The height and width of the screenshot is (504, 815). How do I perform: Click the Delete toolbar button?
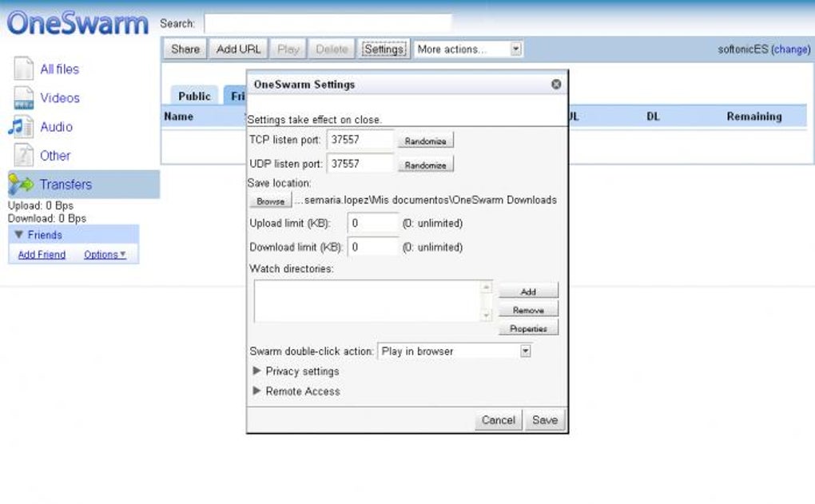pyautogui.click(x=332, y=50)
